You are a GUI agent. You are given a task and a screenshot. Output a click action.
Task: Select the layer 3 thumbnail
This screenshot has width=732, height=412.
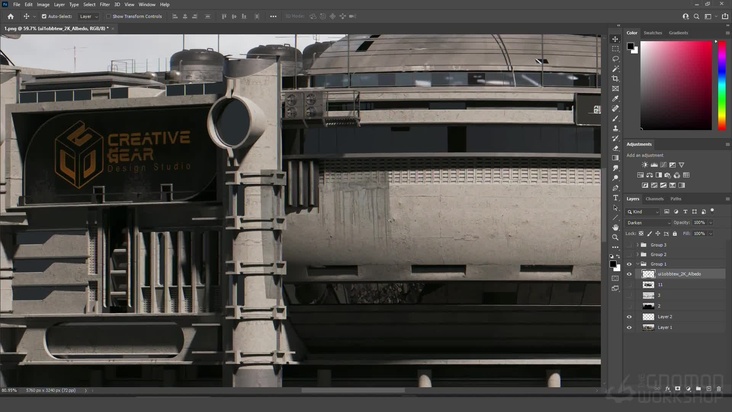(x=648, y=295)
